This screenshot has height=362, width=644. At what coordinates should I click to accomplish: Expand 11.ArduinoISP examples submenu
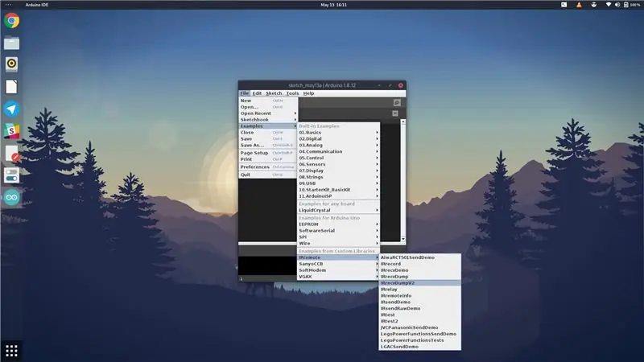coord(338,196)
